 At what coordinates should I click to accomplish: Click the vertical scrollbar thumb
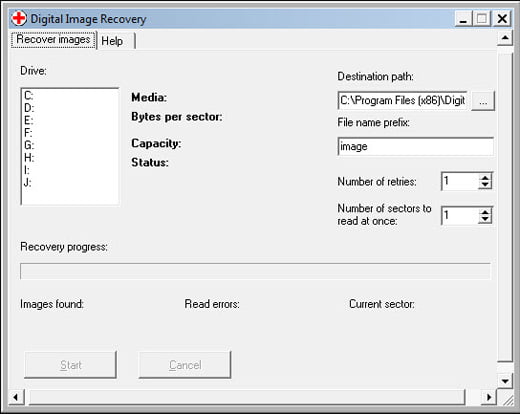(x=505, y=207)
